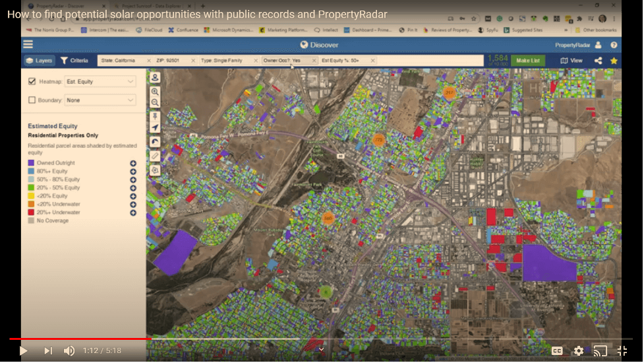Switch to PropertyRadar - Discover browser tab
This screenshot has height=363, width=644.
(67, 6)
